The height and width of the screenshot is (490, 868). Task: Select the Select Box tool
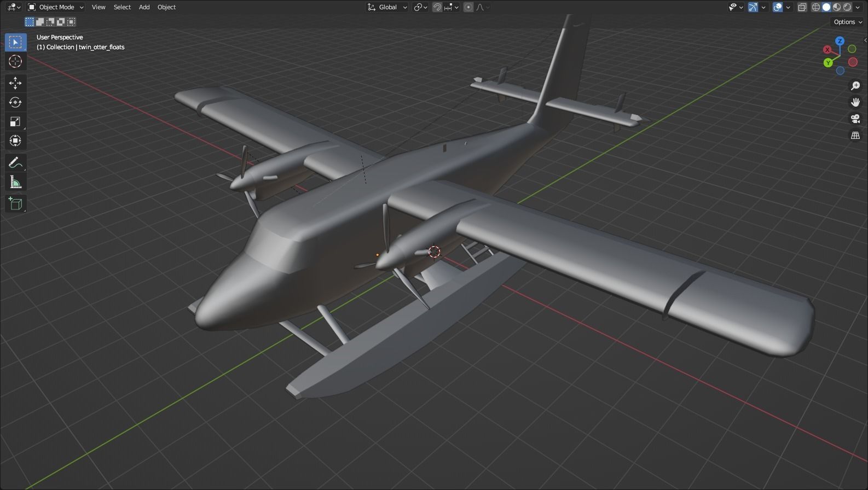click(15, 42)
